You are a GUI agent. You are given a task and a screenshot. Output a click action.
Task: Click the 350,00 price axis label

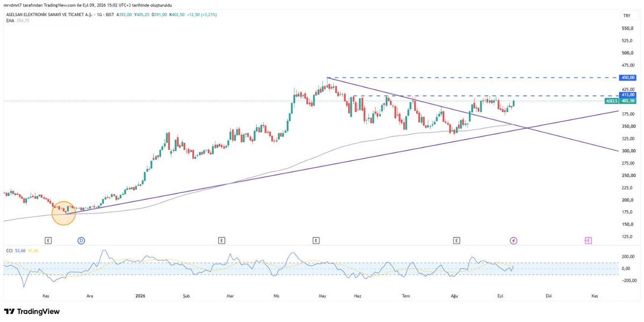pyautogui.click(x=629, y=127)
